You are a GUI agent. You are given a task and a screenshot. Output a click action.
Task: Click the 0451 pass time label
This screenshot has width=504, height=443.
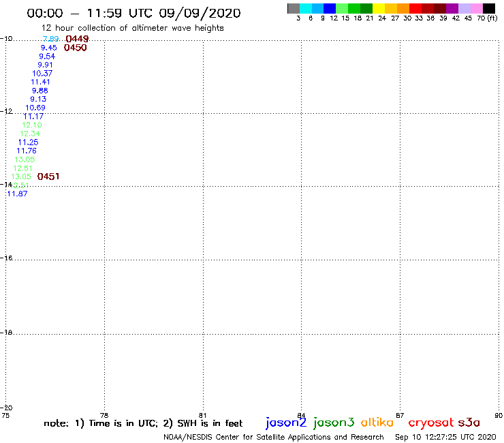48,177
